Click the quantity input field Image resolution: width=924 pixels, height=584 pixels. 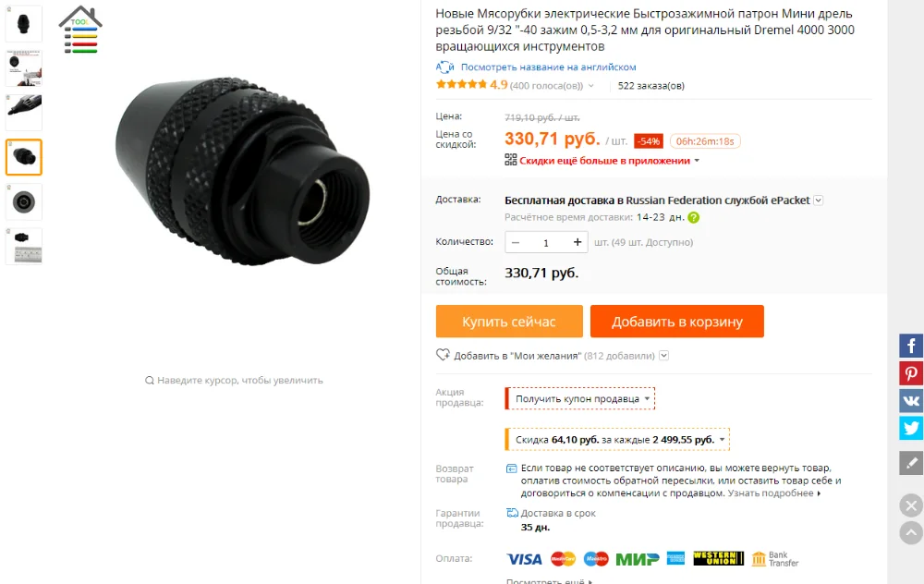pyautogui.click(x=546, y=242)
